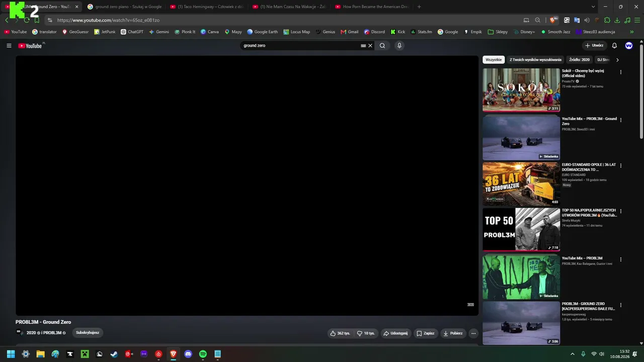Open the system volume tray icon
Image resolution: width=644 pixels, height=362 pixels.
click(603, 354)
